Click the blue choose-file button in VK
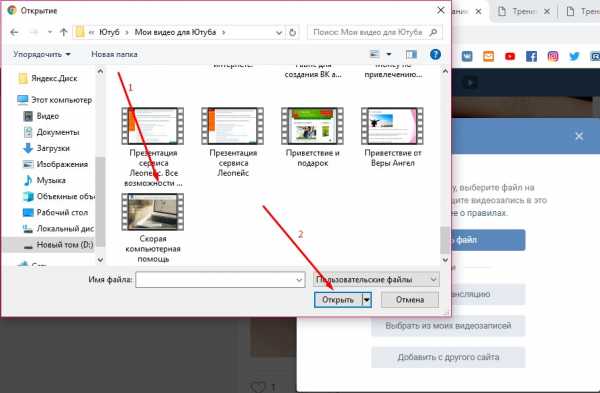The height and width of the screenshot is (393, 600). (488, 240)
